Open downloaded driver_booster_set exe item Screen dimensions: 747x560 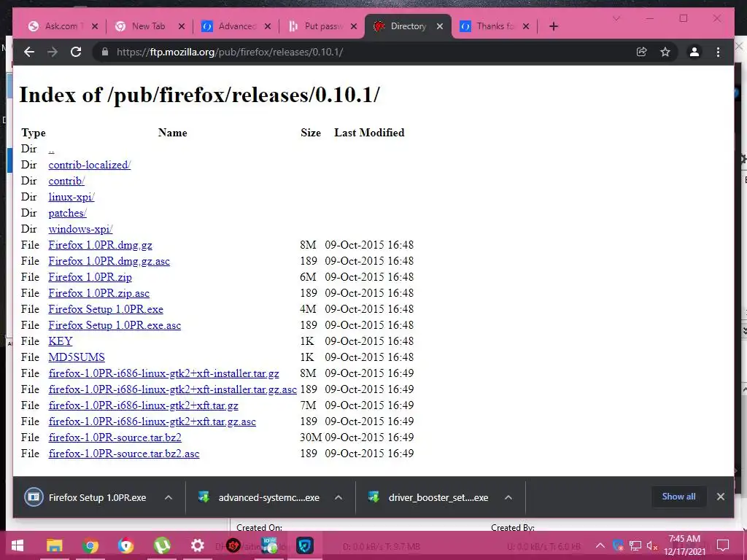(429, 497)
